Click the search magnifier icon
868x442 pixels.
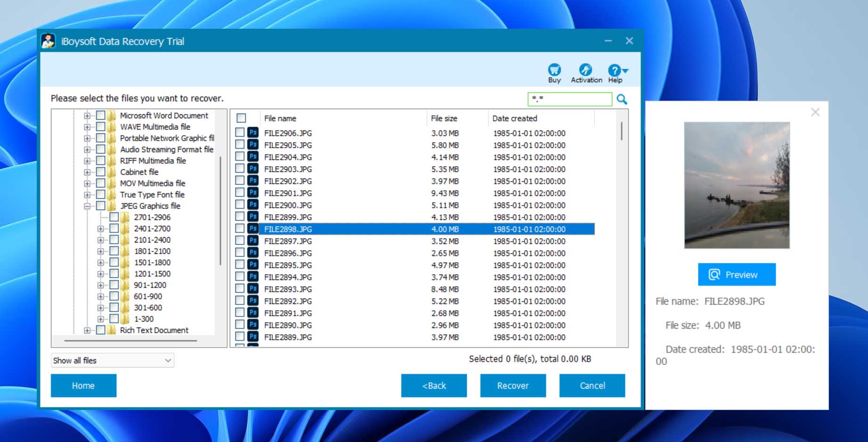tap(622, 99)
